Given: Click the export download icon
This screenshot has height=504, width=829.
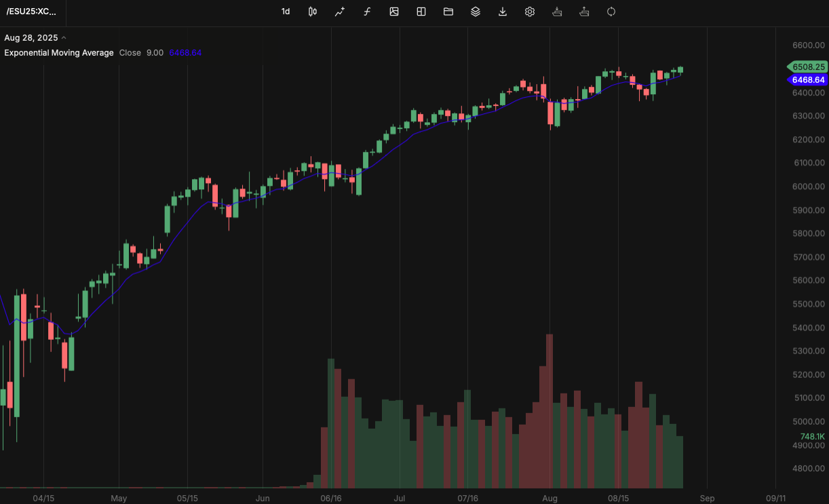Looking at the screenshot, I should [x=502, y=12].
